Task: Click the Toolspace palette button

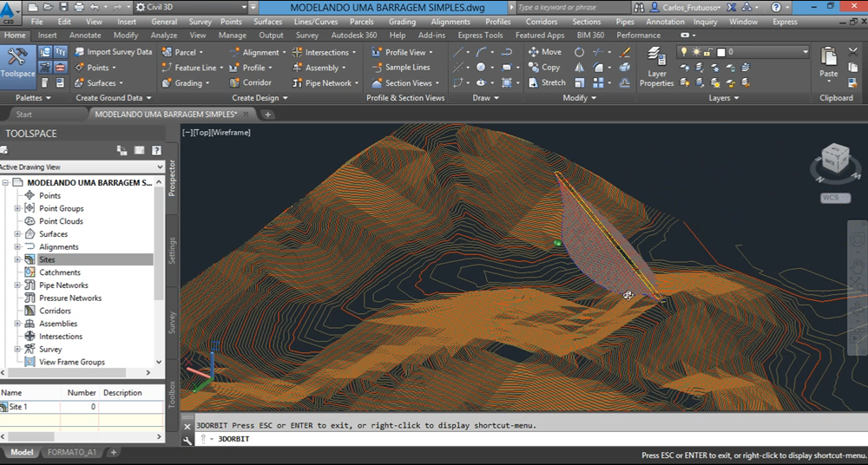Action: point(17,68)
